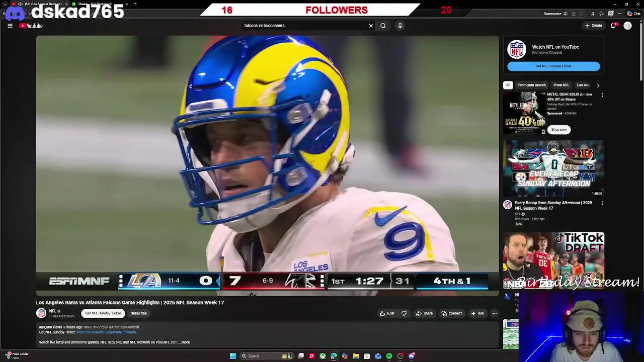Open the browser profile avatar

(x=611, y=14)
